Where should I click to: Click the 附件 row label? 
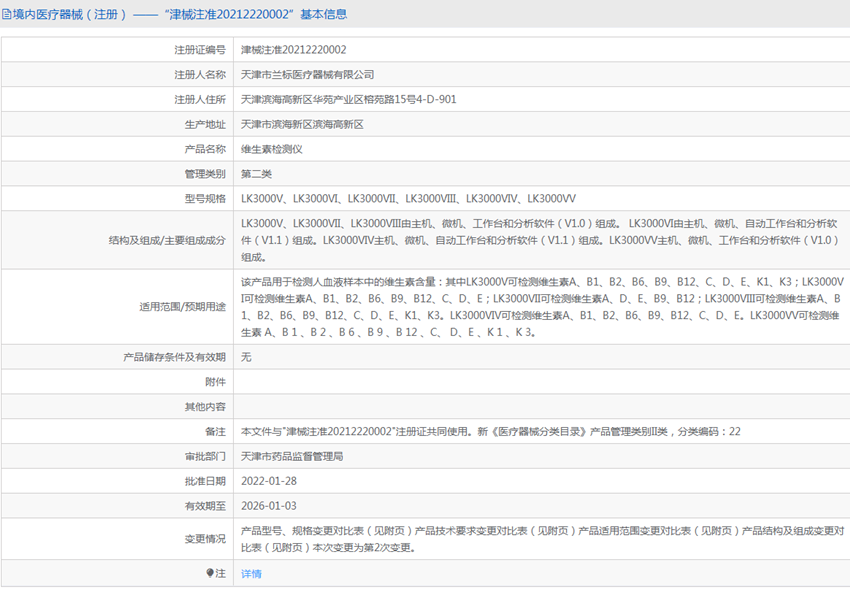pyautogui.click(x=215, y=382)
